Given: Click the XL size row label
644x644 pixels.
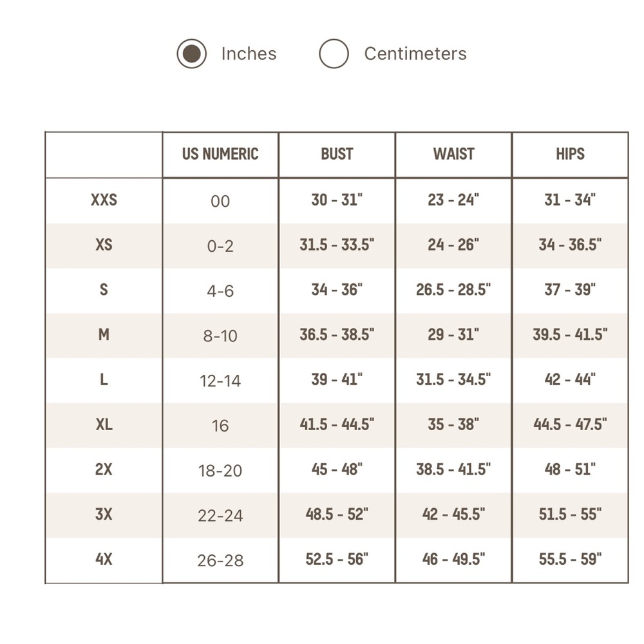Looking at the screenshot, I should pyautogui.click(x=104, y=424).
